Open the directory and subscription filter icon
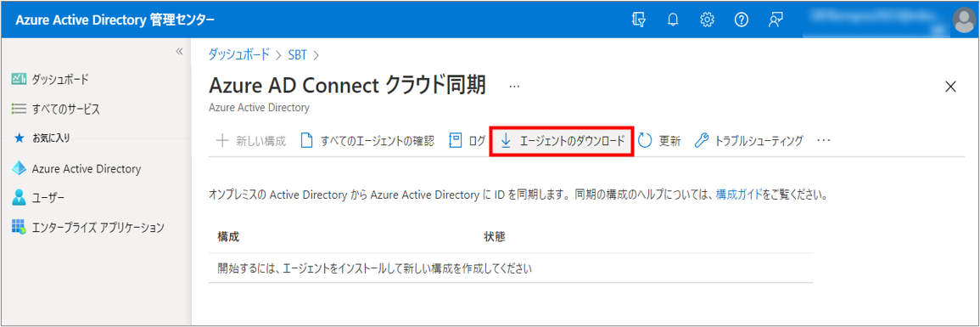This screenshot has height=327, width=980. (x=638, y=20)
